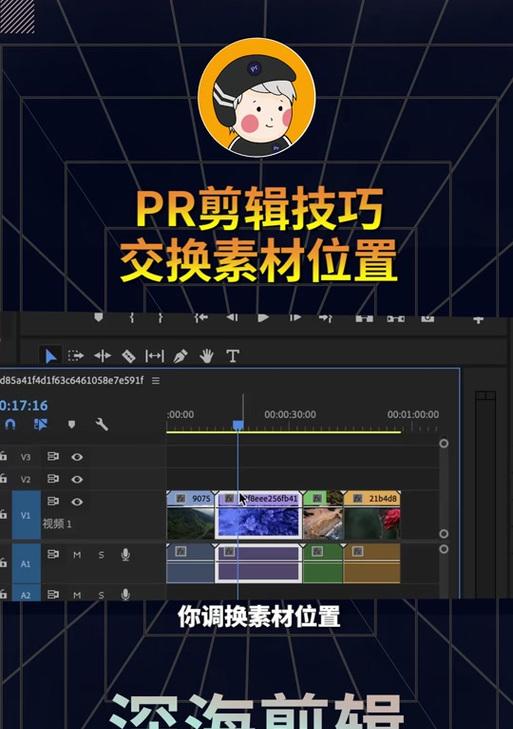Select the Razor tool

click(x=128, y=356)
